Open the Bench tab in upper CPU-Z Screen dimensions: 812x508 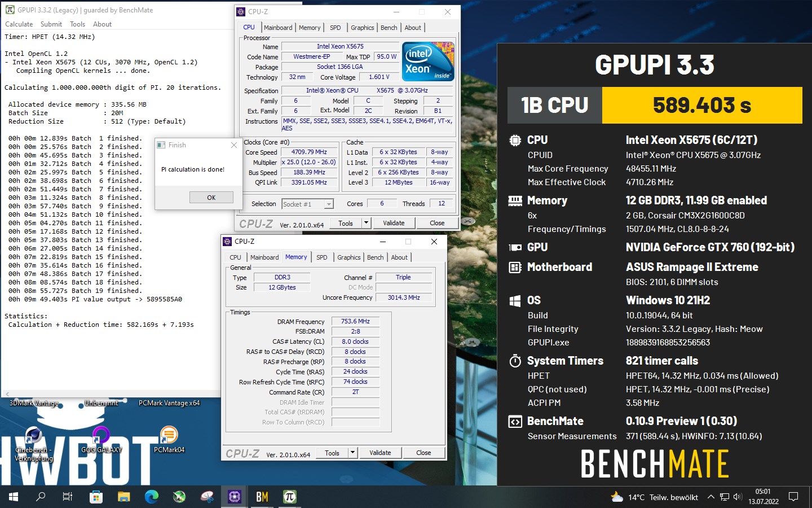pyautogui.click(x=389, y=28)
